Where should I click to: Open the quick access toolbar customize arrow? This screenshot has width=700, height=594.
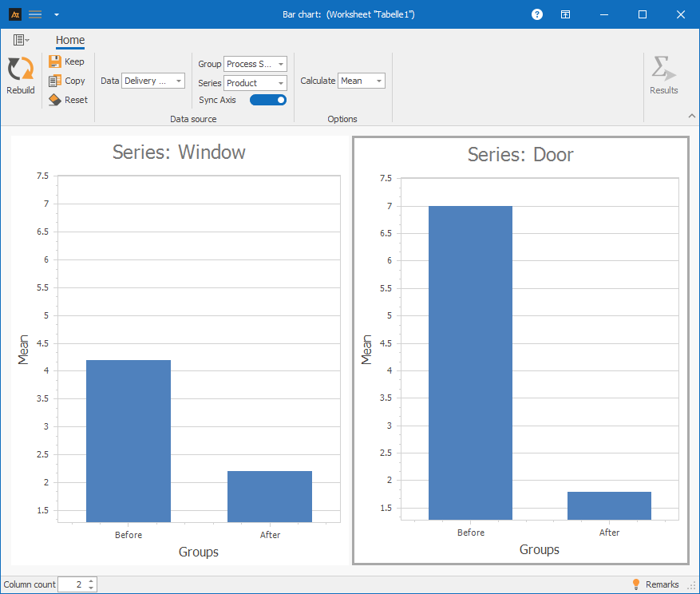pyautogui.click(x=56, y=14)
